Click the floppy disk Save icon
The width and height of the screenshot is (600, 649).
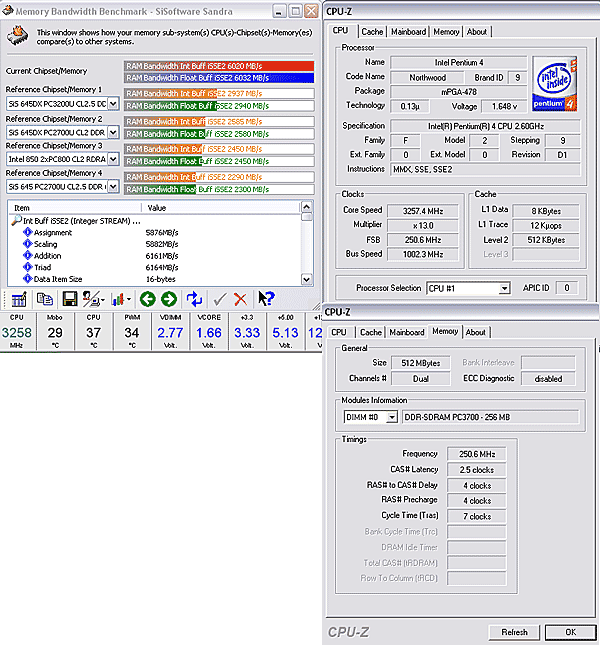tap(70, 299)
